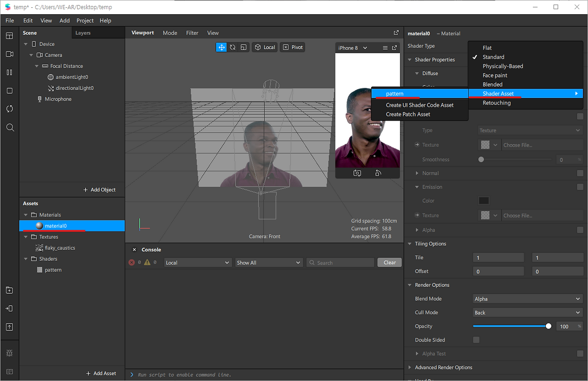This screenshot has height=381, width=588.
Task: Select the scale tool in viewport toolbar
Action: [243, 47]
